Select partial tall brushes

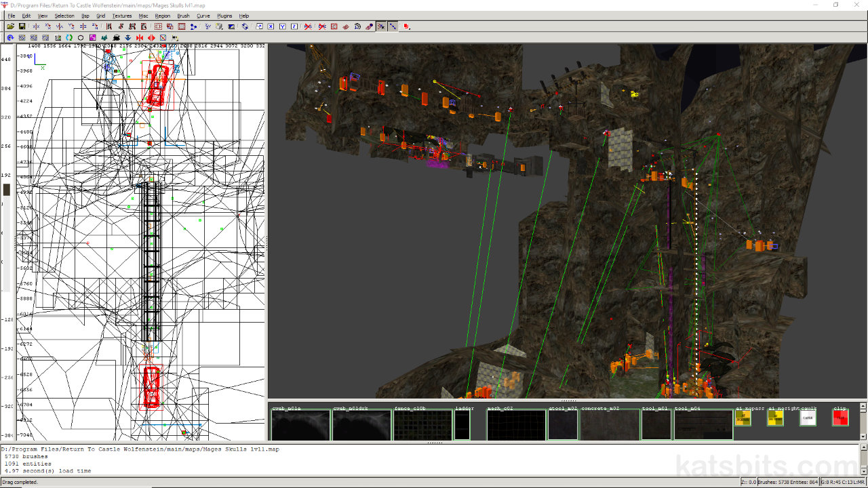click(132, 26)
